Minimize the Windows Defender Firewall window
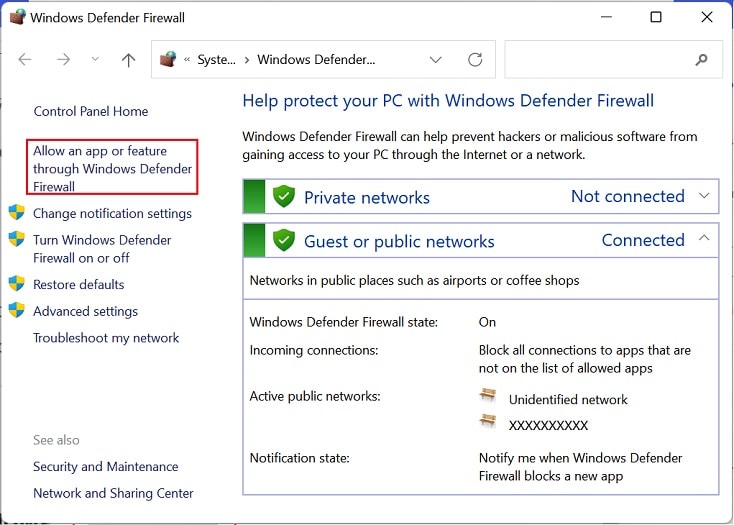The width and height of the screenshot is (734, 525). click(x=606, y=17)
